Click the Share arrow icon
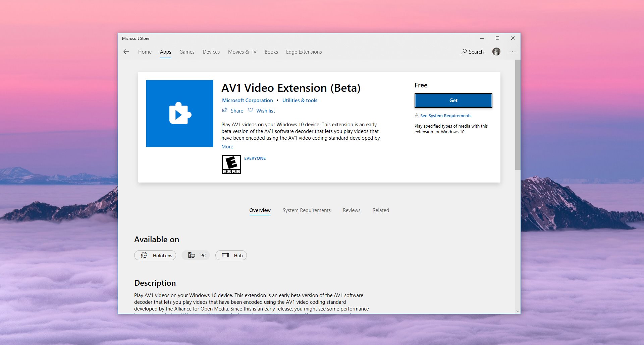The width and height of the screenshot is (644, 345). 225,110
